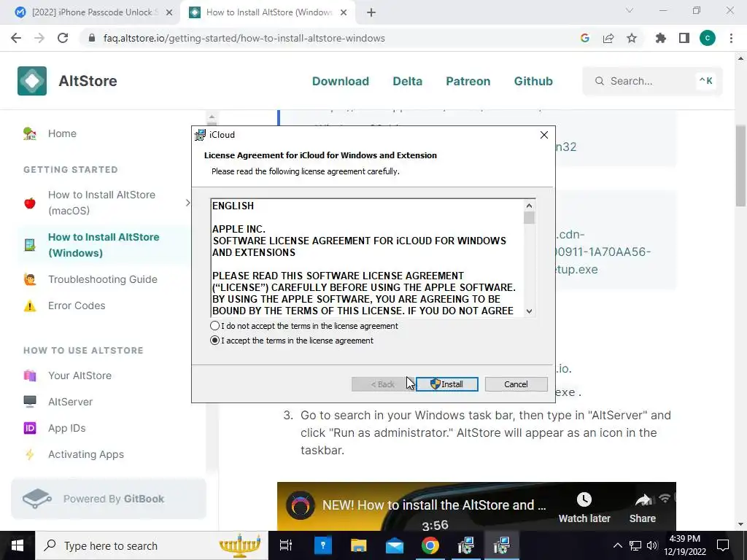Click the taskbar search box

tap(152, 545)
